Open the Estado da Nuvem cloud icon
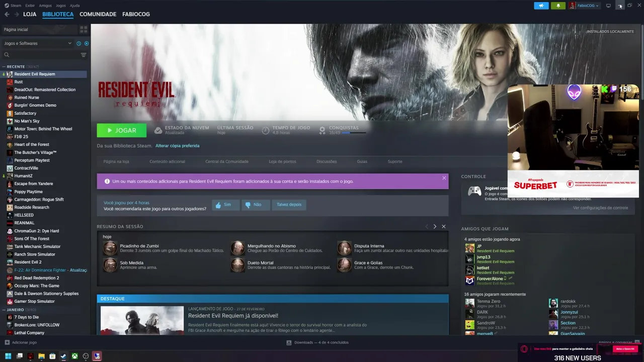This screenshot has width=644, height=362. [158, 130]
